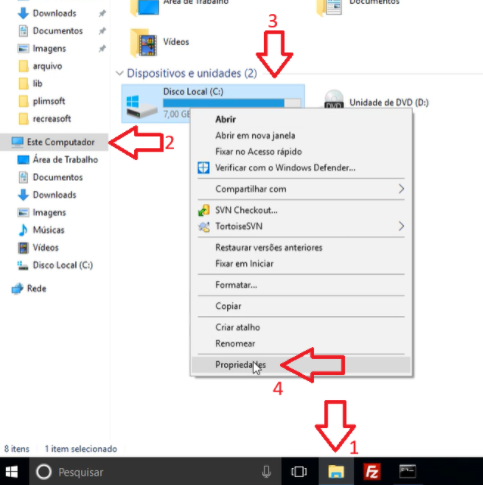
Task: Expand the Compartilhar com submenu
Action: 301,189
